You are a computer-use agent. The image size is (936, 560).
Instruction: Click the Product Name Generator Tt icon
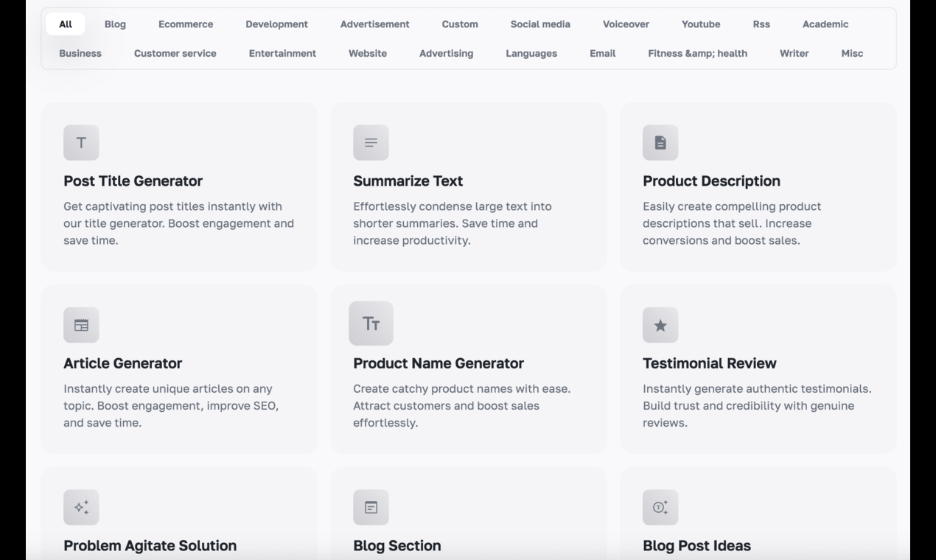tap(371, 323)
